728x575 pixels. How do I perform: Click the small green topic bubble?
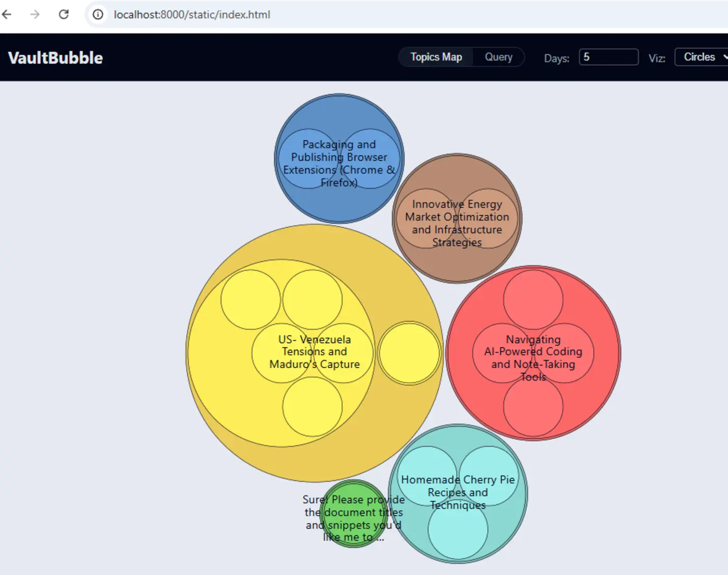(354, 513)
